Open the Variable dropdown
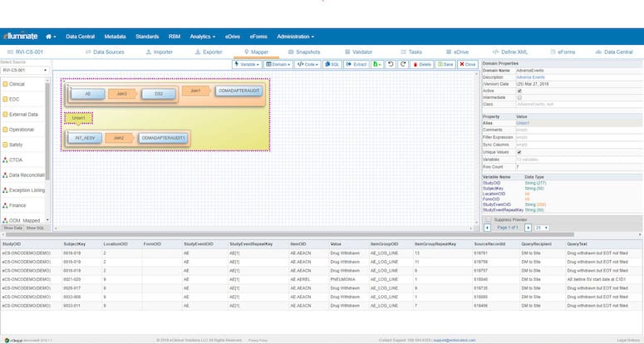The height and width of the screenshot is (344, 644). tap(248, 65)
